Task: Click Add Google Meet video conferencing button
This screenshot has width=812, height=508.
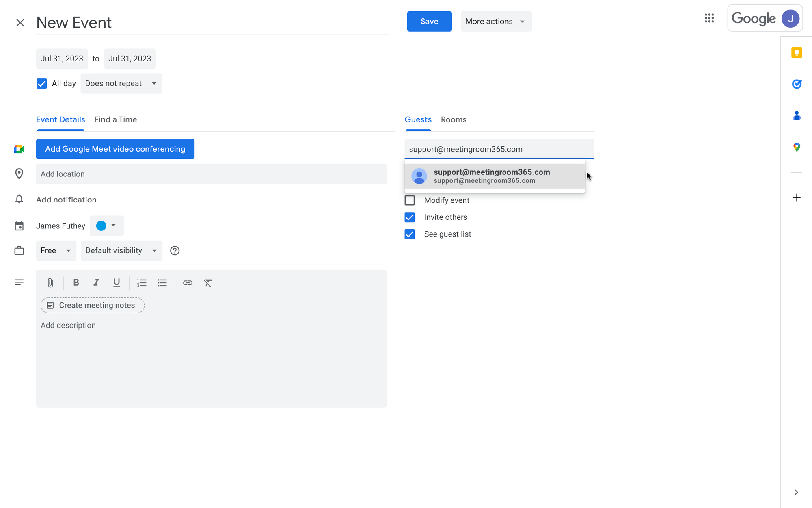Action: coord(115,149)
